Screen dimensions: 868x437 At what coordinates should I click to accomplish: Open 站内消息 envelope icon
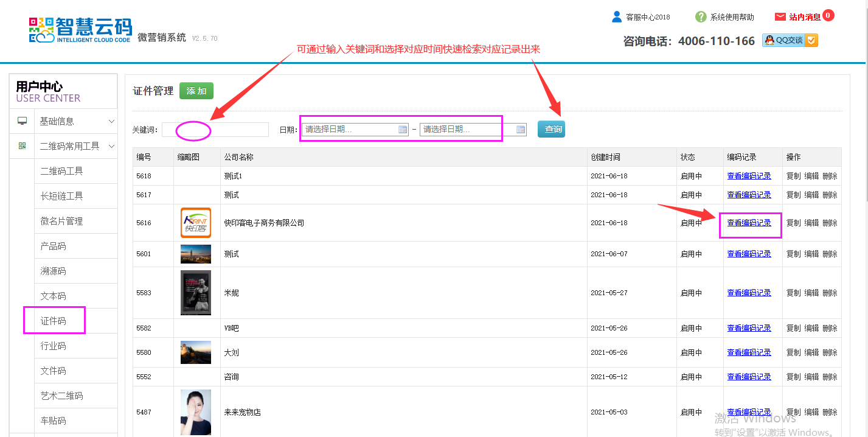coord(780,17)
